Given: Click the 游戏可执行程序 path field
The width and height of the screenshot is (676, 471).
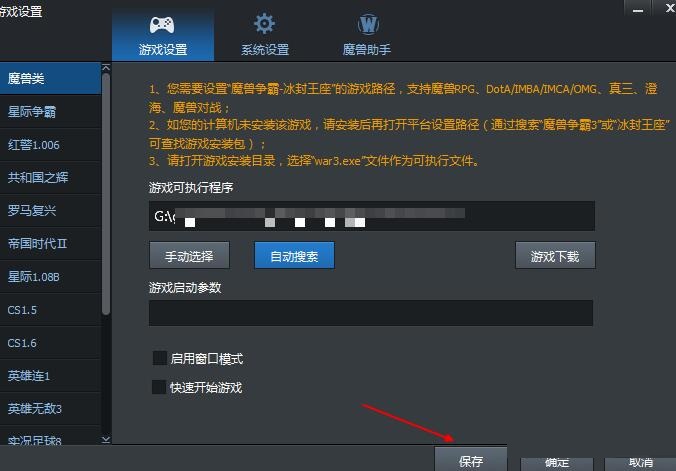Looking at the screenshot, I should tap(372, 216).
